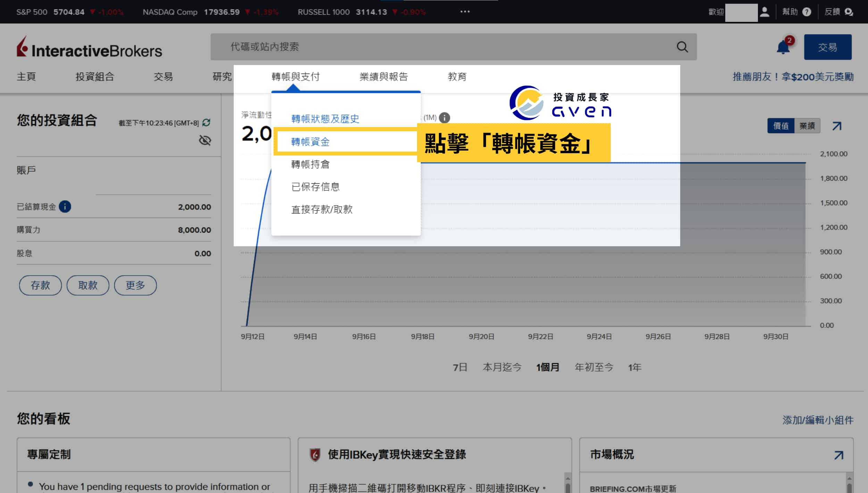Click the 存款 button

coord(40,285)
